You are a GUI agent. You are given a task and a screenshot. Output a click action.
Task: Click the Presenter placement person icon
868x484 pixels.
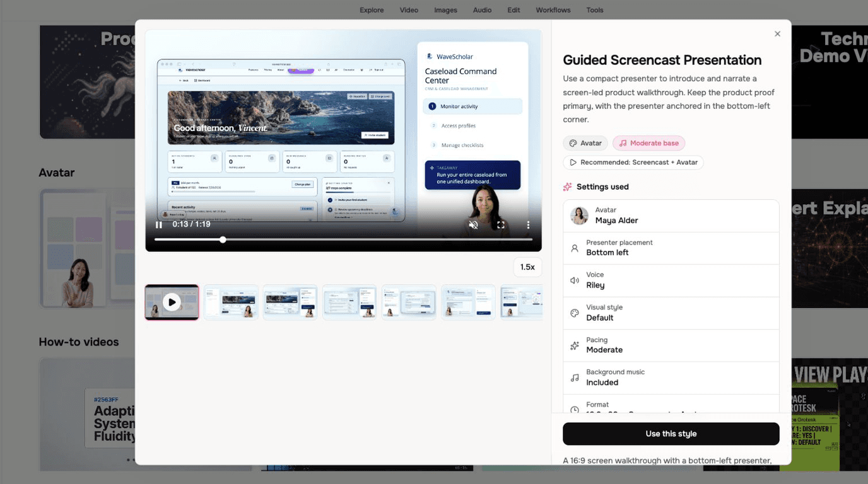coord(575,248)
